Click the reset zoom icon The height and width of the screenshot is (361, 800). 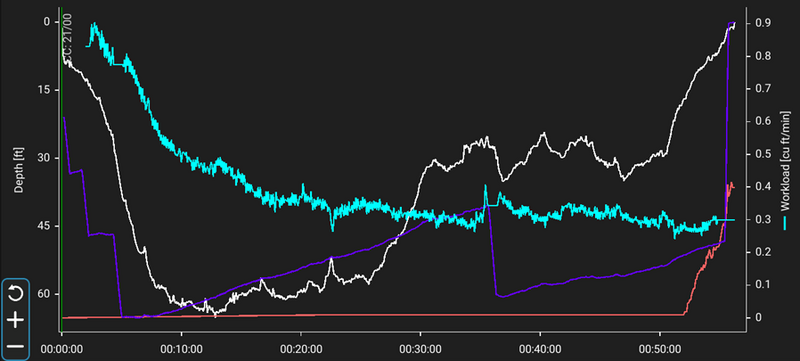coord(16,294)
